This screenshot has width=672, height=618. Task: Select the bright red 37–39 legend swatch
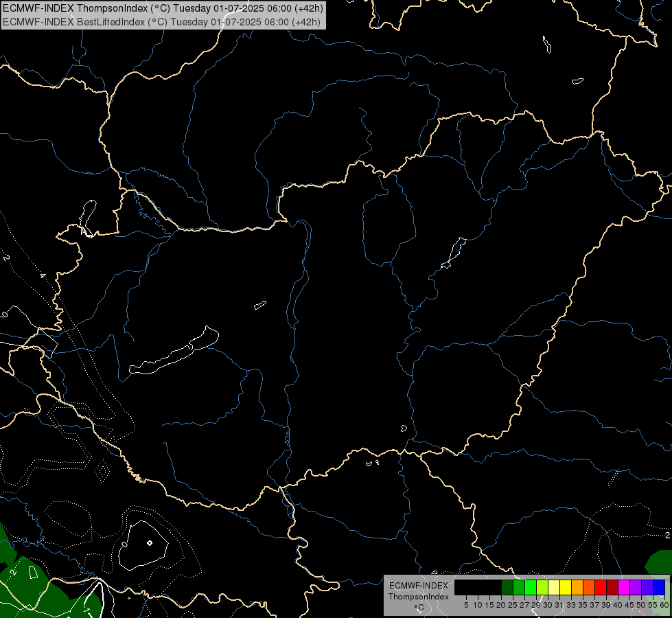tap(601, 588)
